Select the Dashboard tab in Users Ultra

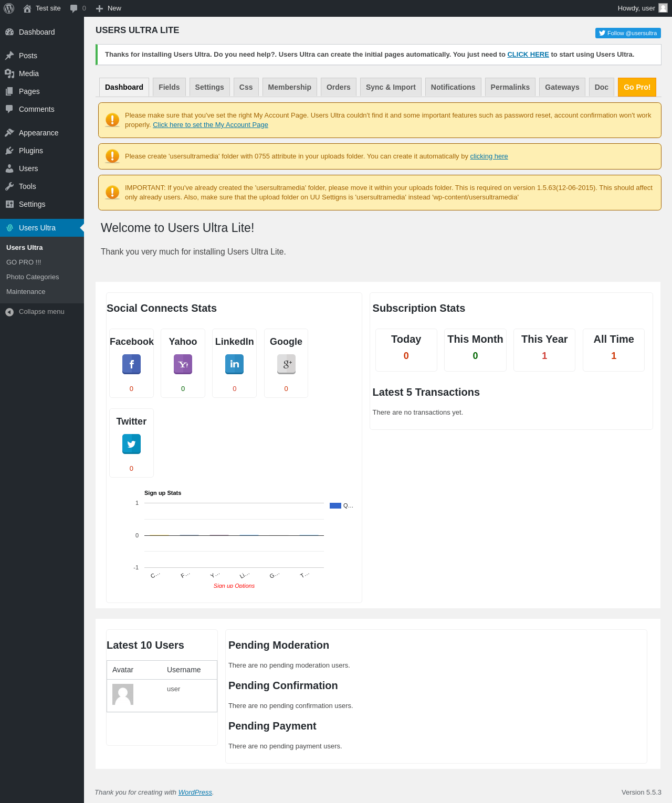[124, 87]
